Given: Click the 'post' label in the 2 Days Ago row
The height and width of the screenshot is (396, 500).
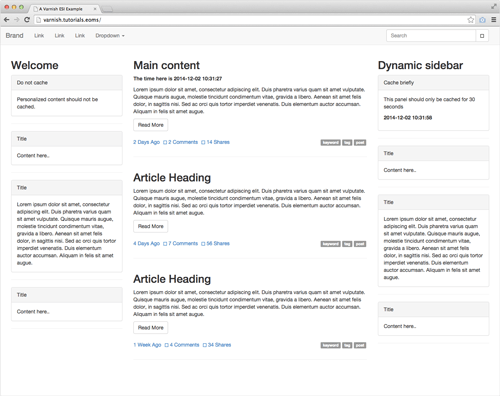Looking at the screenshot, I should (360, 143).
